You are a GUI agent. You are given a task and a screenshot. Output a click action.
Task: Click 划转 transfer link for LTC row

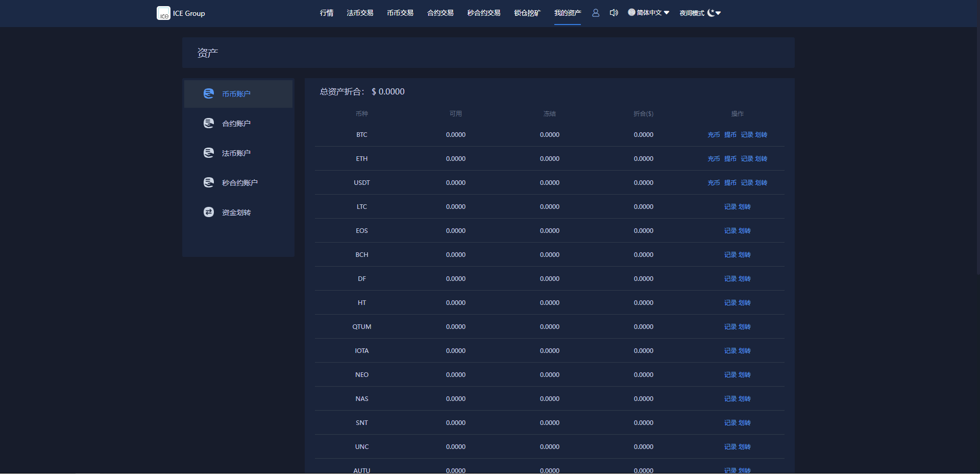coord(745,207)
